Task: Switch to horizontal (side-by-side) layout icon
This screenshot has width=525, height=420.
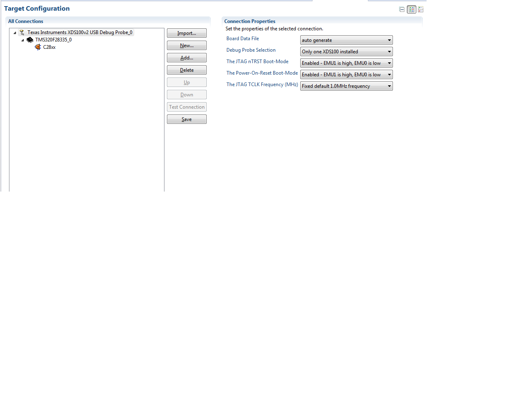Action: point(411,9)
